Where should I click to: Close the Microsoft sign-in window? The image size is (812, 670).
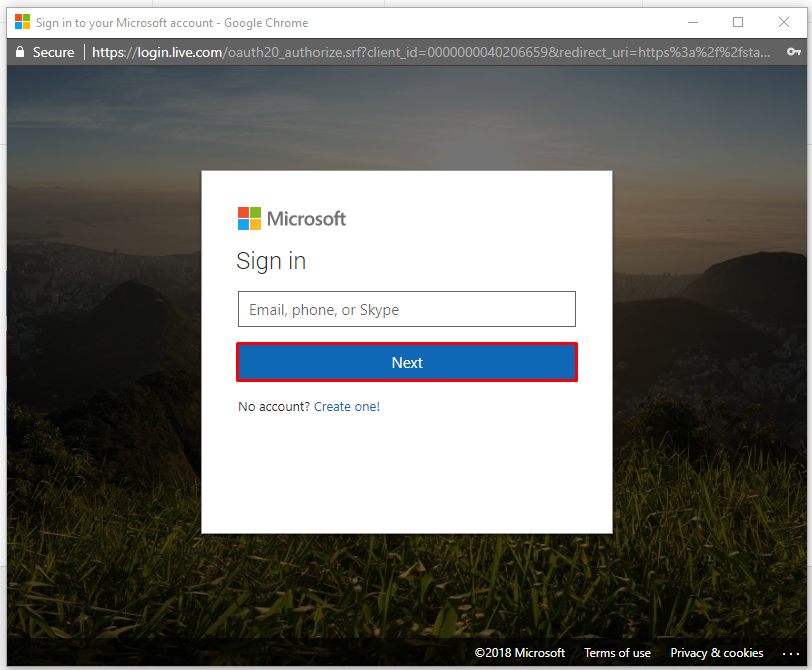[784, 22]
